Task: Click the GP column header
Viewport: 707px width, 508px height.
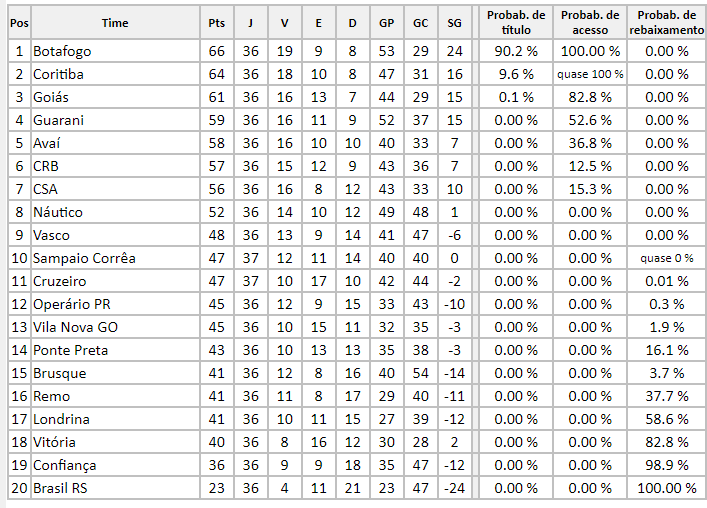Action: click(x=386, y=23)
